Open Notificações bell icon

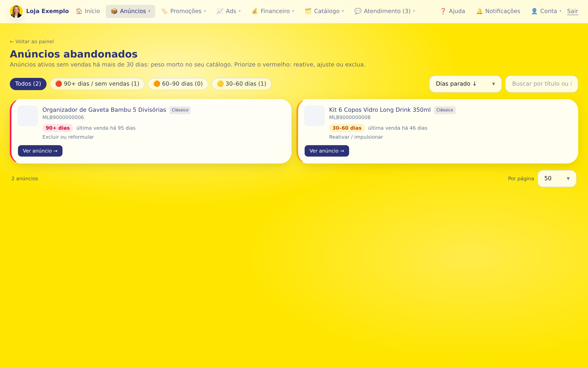479,11
